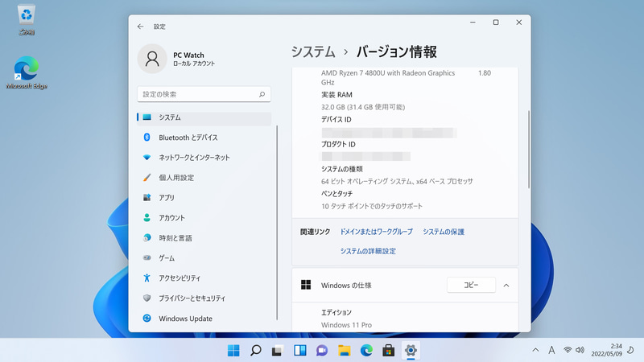Select the Recycle Bin desktop icon
This screenshot has height=362, width=644.
pos(27,19)
